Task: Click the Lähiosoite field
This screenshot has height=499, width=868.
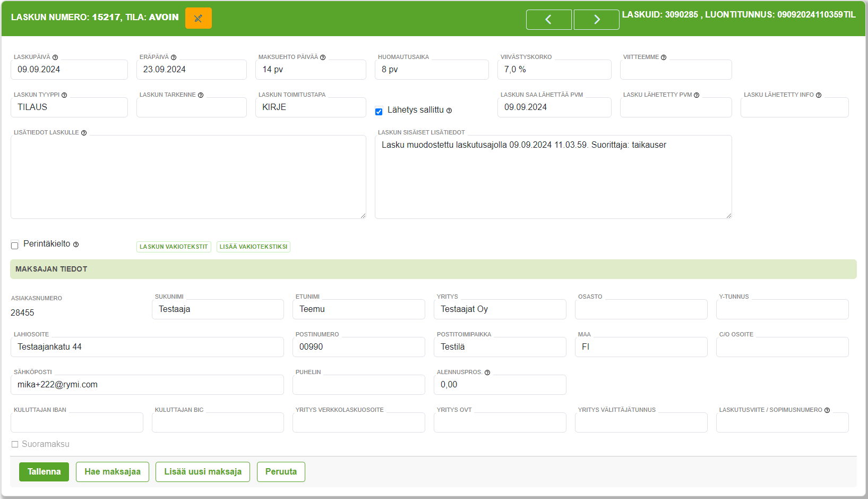Action: pos(147,347)
